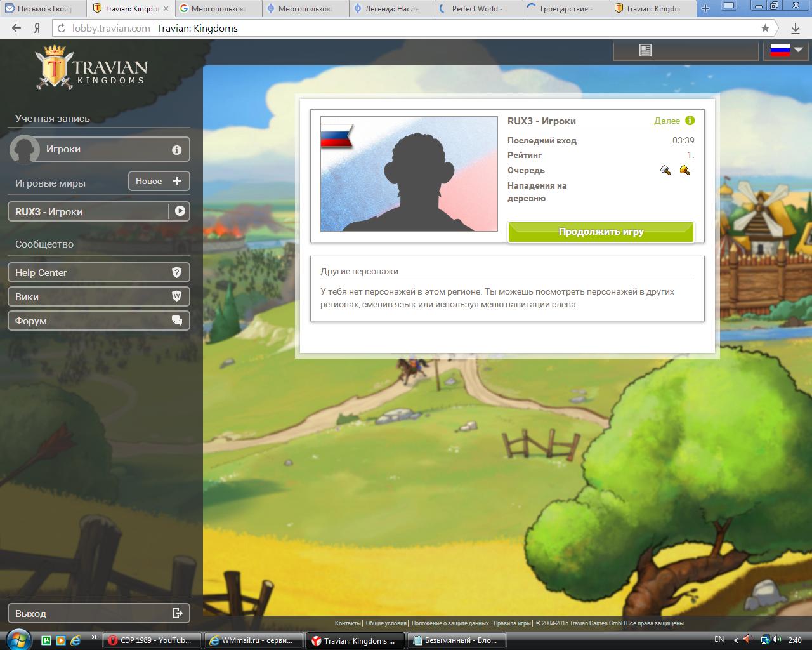This screenshot has height=650, width=812.
Task: Click the media player quick launch icon
Action: coord(61,640)
